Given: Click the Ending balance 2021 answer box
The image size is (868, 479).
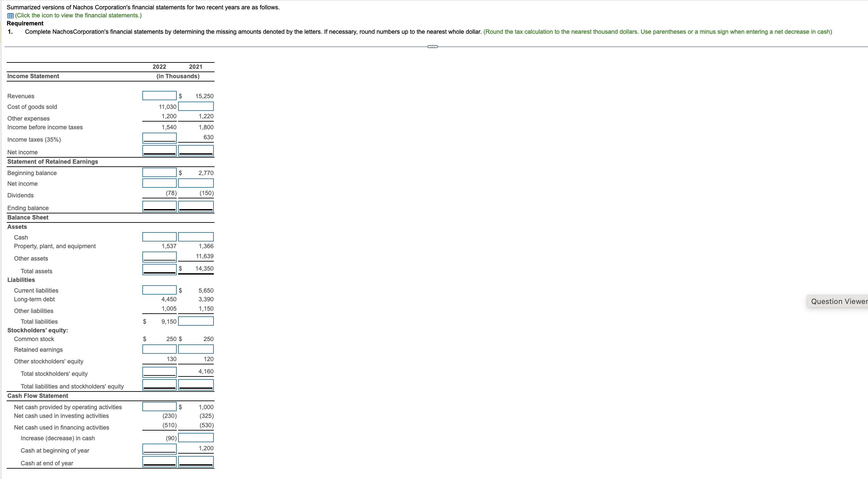Looking at the screenshot, I should [196, 206].
